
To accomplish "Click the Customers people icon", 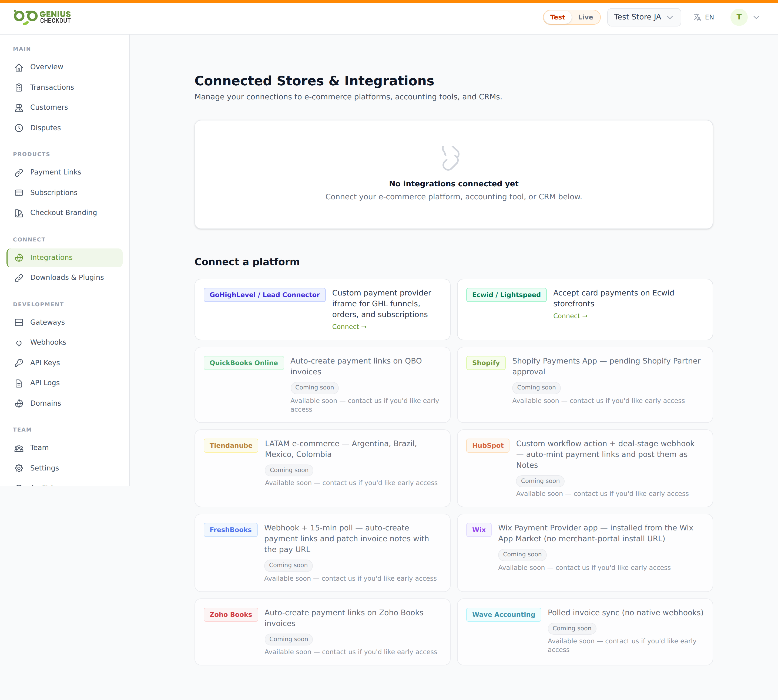I will pyautogui.click(x=19, y=108).
